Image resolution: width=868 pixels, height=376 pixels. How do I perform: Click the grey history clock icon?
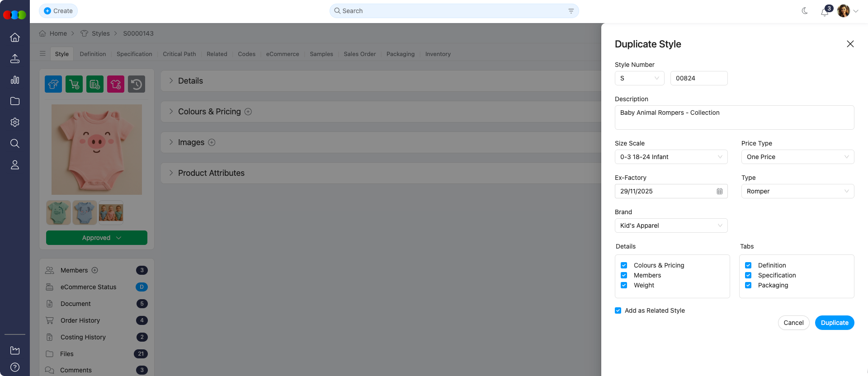137,84
